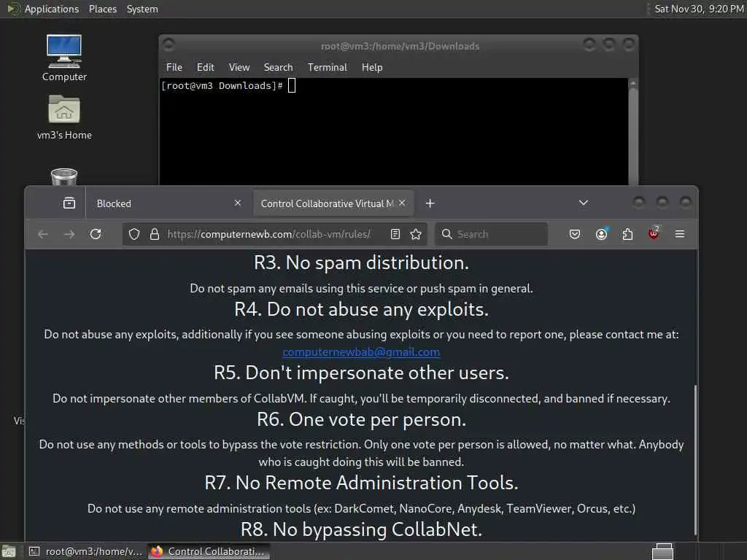
Task: Save page to Pocket
Action: tap(575, 234)
